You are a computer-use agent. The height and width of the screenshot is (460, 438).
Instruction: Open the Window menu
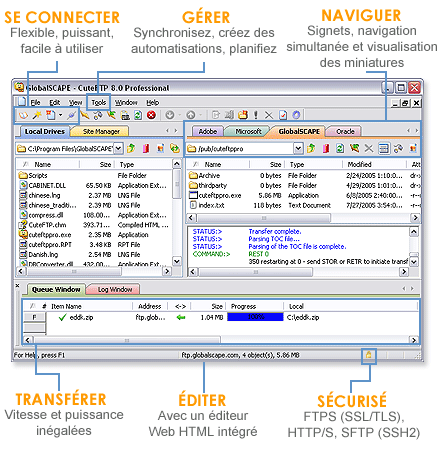(126, 103)
